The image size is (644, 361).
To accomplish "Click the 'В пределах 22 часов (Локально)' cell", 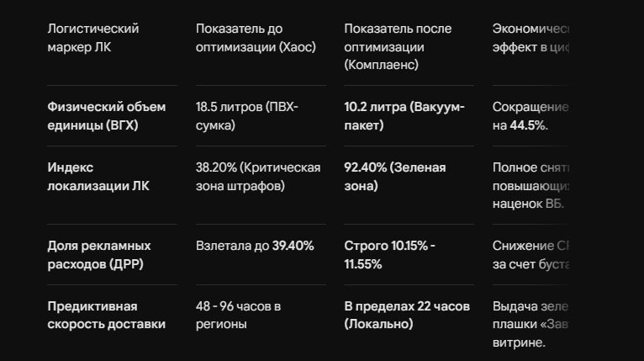I will click(407, 316).
